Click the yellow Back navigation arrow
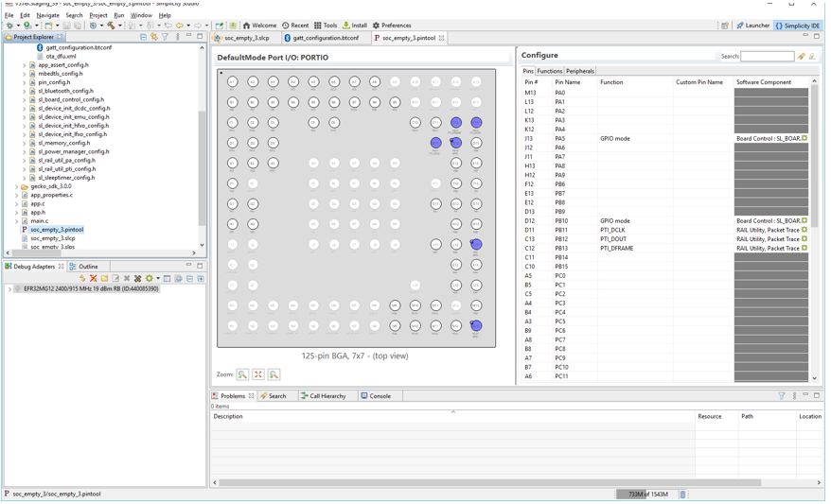Viewport: 831px width, 504px height. (180, 26)
